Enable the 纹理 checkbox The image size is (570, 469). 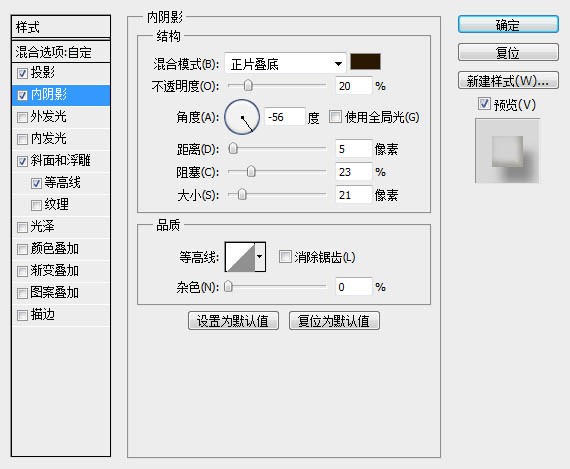click(36, 205)
